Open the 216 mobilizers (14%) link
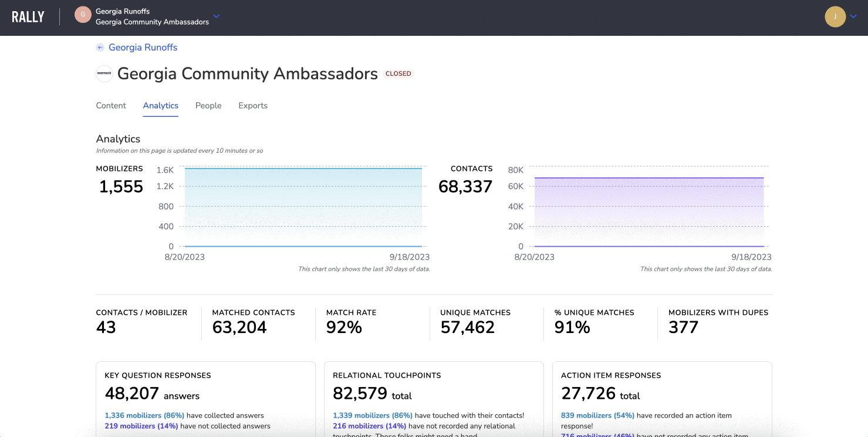 370,426
